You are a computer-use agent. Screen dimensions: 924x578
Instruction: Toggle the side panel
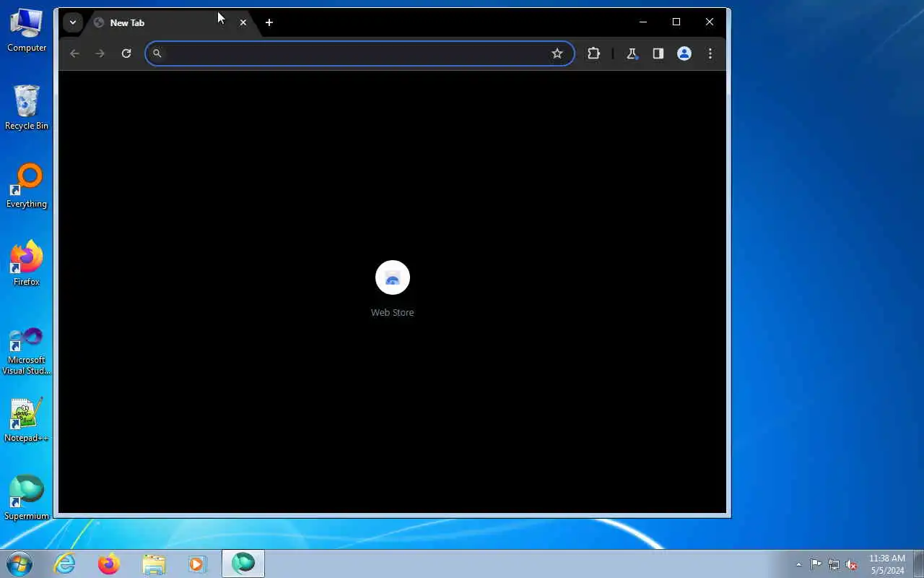[x=658, y=53]
